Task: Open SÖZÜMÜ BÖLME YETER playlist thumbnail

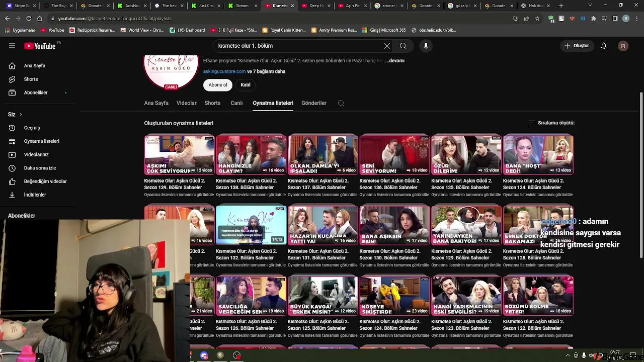Action: [x=538, y=296]
